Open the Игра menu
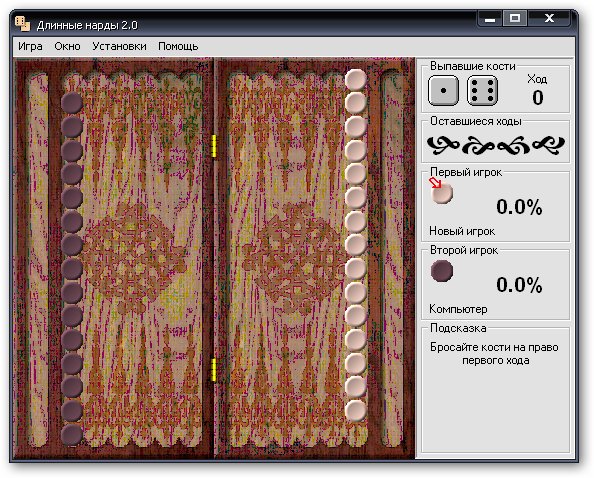The width and height of the screenshot is (594, 478). [x=30, y=47]
